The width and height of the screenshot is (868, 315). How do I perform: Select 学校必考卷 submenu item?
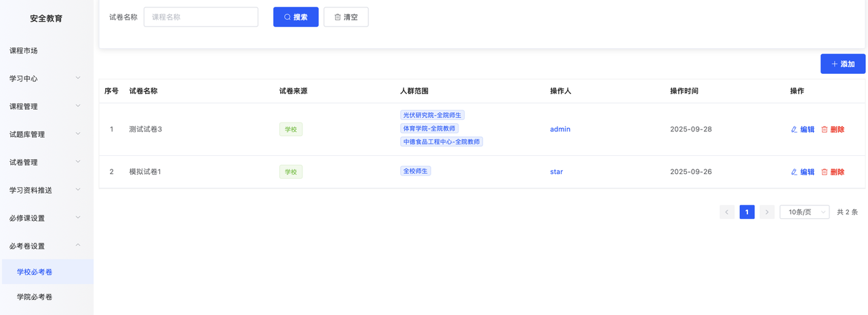35,272
